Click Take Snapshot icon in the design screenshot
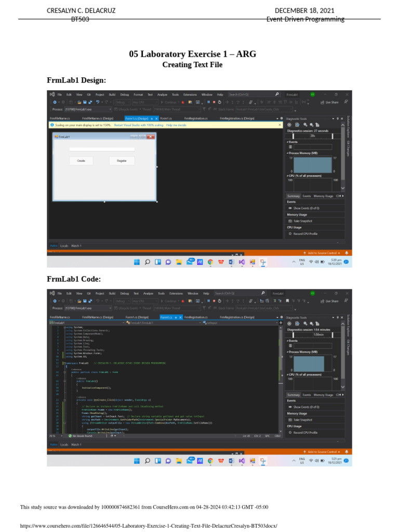 point(290,221)
